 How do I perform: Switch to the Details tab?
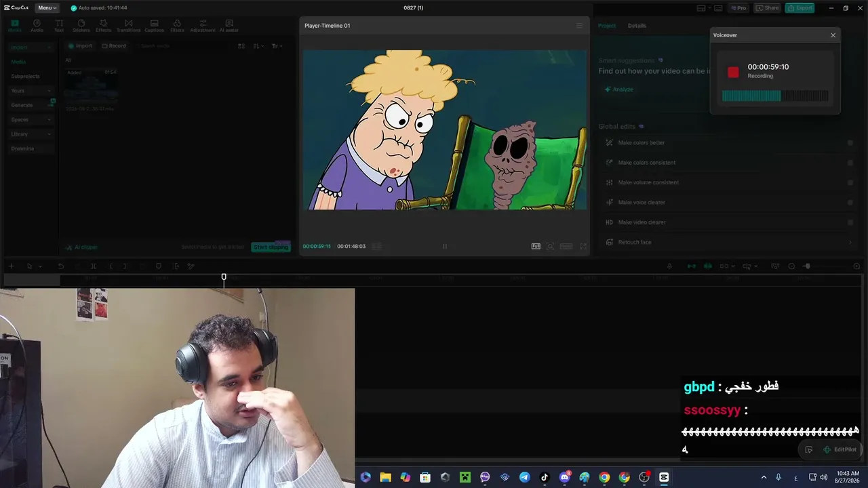[x=637, y=26]
